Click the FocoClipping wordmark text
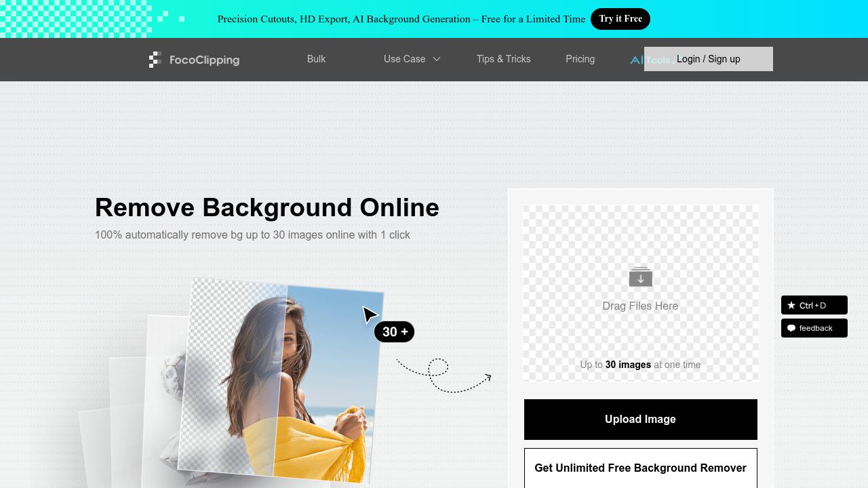 click(x=204, y=60)
